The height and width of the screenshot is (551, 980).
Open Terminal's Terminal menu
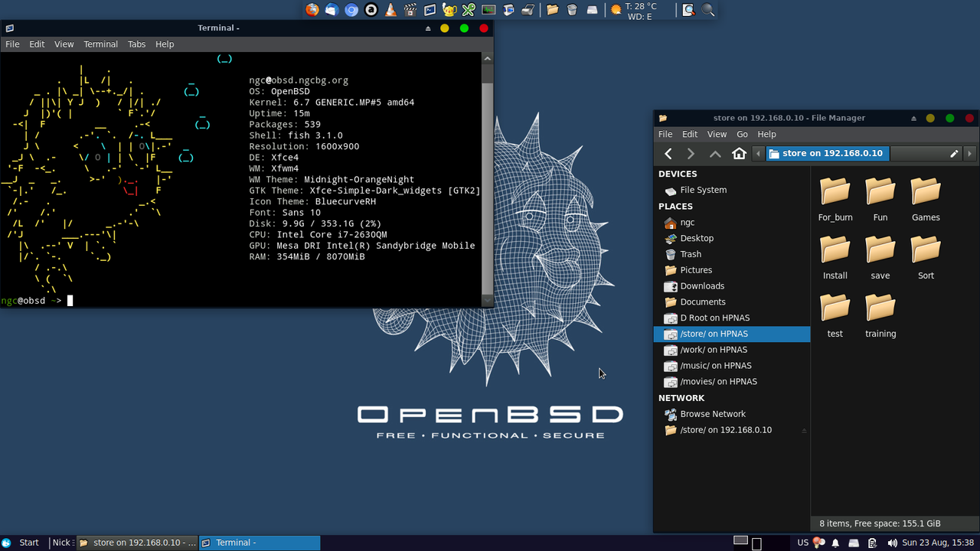point(100,44)
